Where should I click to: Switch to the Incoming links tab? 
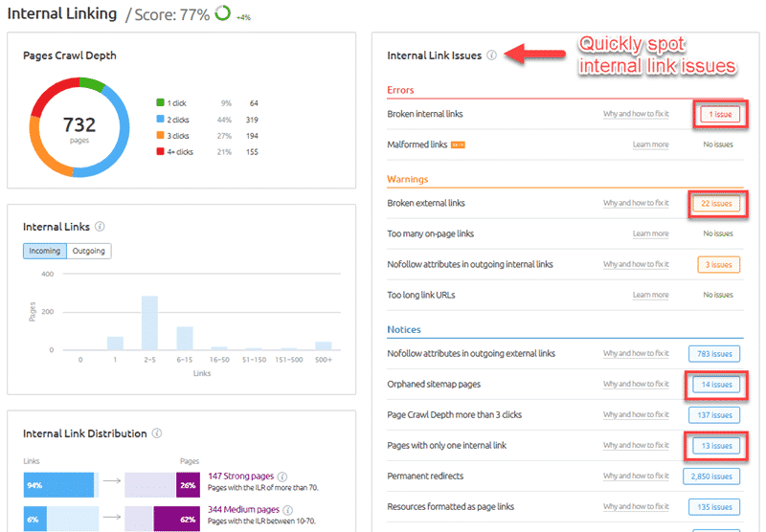click(x=45, y=251)
